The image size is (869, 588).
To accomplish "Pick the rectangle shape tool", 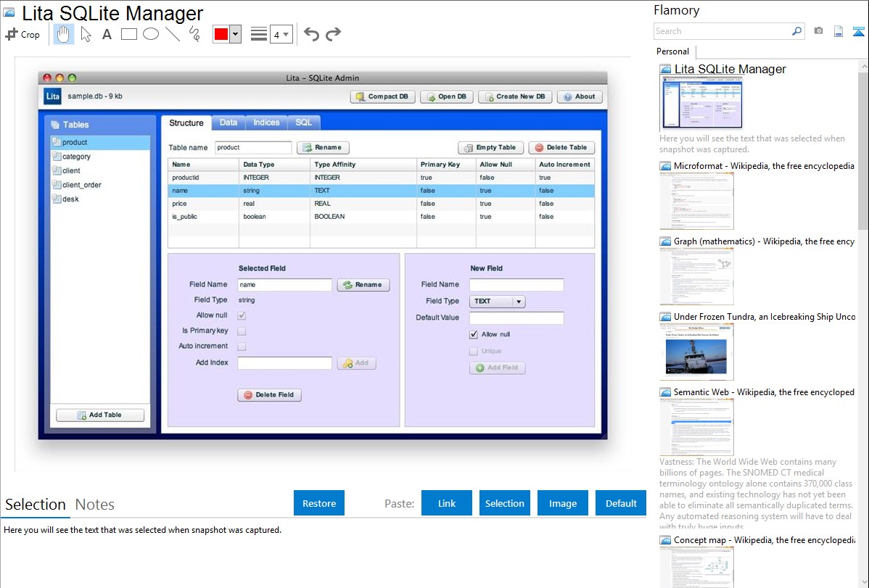I will (x=129, y=34).
